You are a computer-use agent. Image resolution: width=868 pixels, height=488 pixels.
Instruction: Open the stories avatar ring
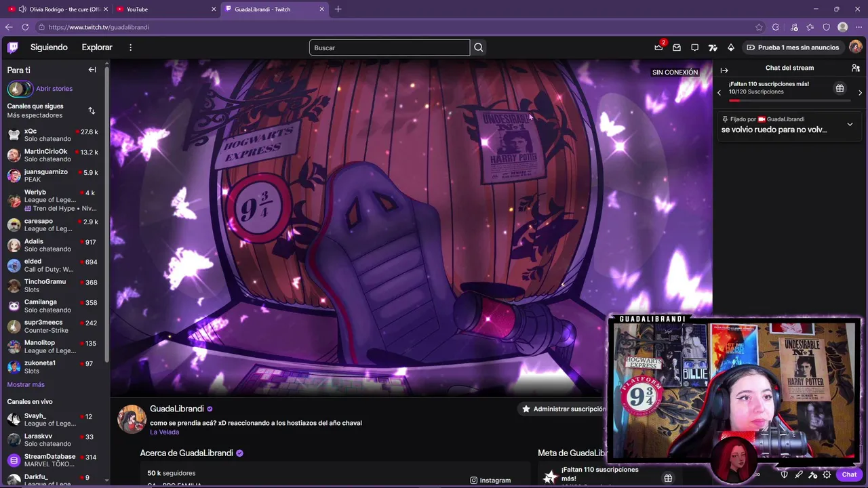20,89
